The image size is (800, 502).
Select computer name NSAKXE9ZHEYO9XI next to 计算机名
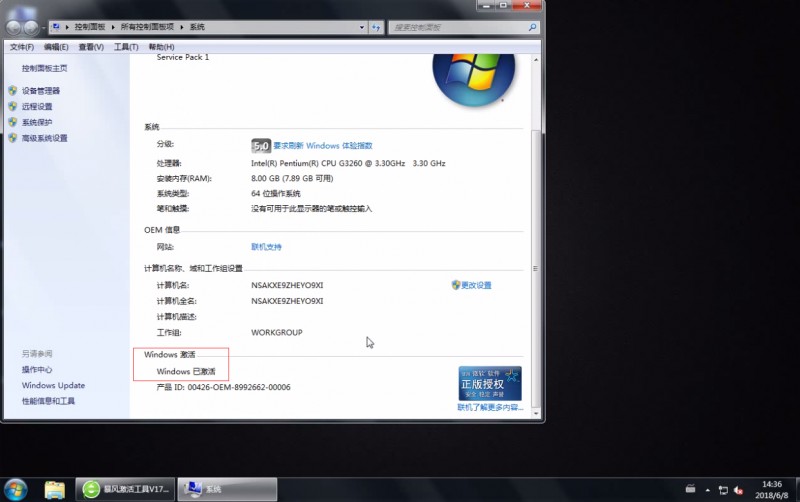[x=287, y=285]
